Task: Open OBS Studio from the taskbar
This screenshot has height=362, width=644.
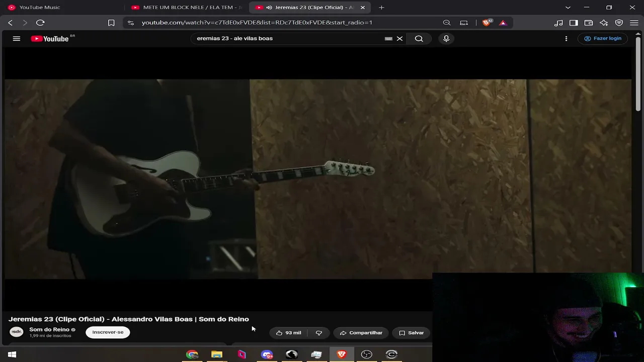Action: click(x=366, y=354)
